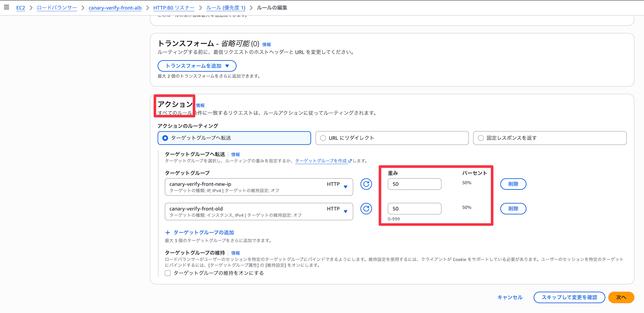The width and height of the screenshot is (644, 313).
Task: Select ターゲットグループへ転送 radio option
Action: pyautogui.click(x=234, y=138)
